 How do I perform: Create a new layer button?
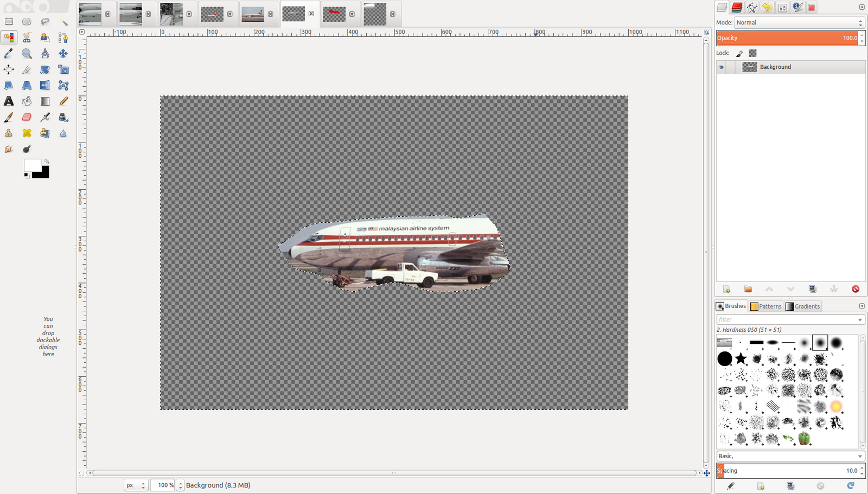(727, 289)
